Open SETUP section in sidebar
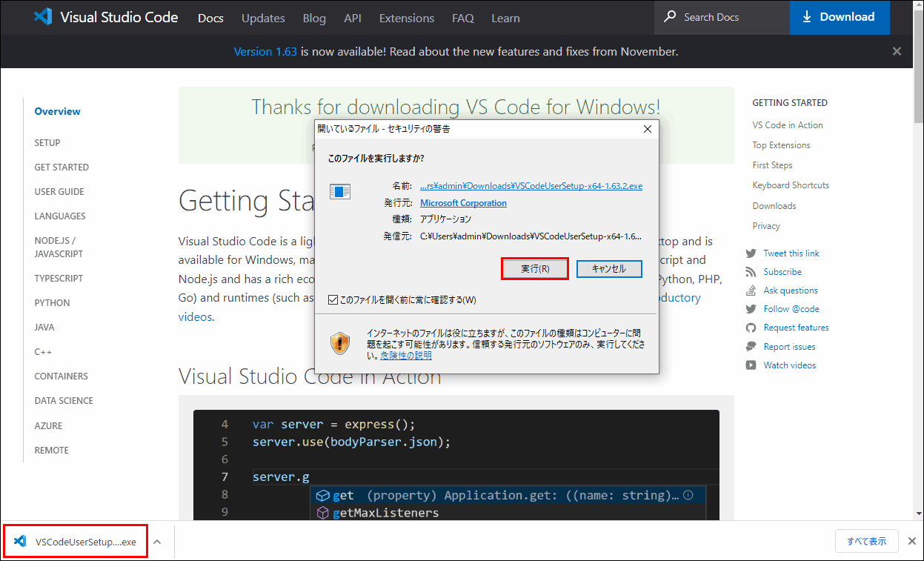The image size is (924, 561). pyautogui.click(x=47, y=142)
